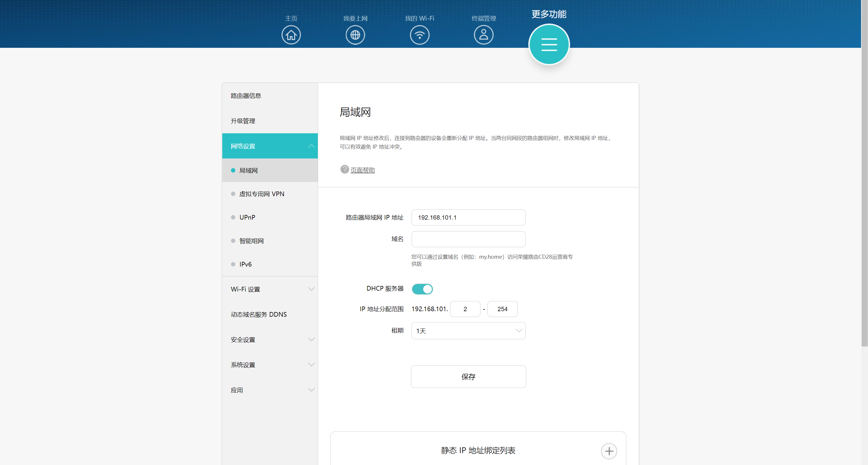Click the 域名 domain name input field
Image resolution: width=868 pixels, height=465 pixels.
click(x=468, y=239)
